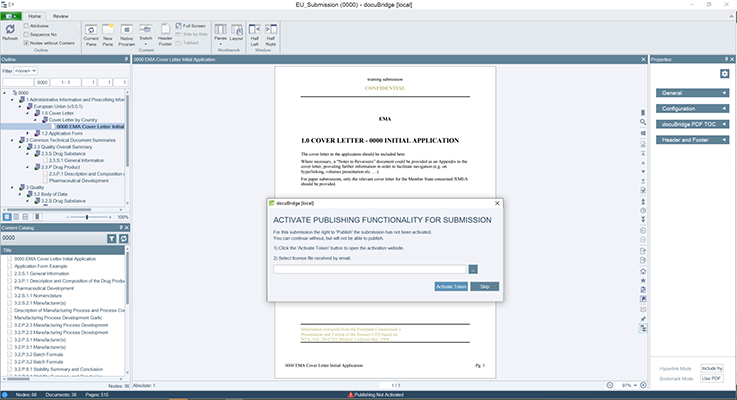Image resolution: width=737 pixels, height=400 pixels.
Task: Click the Refresh icon in the ribbon
Action: coord(10,31)
